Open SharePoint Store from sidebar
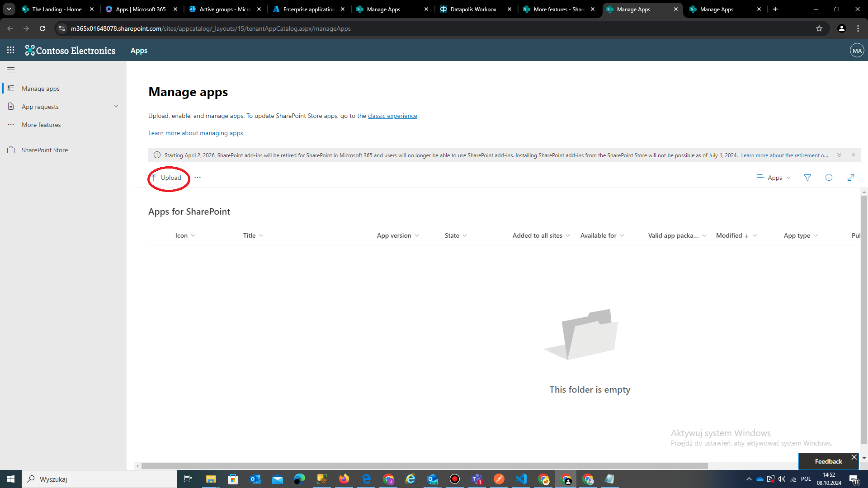 click(x=45, y=150)
